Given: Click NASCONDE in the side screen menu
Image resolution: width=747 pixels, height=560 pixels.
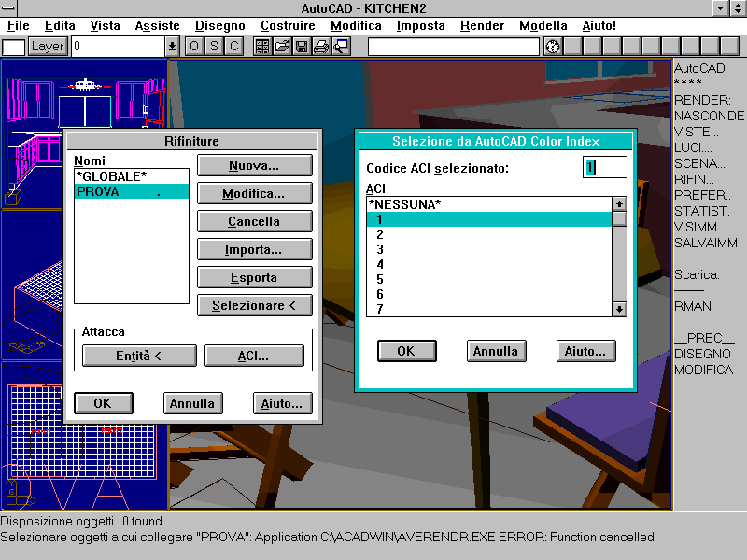Looking at the screenshot, I should click(709, 116).
